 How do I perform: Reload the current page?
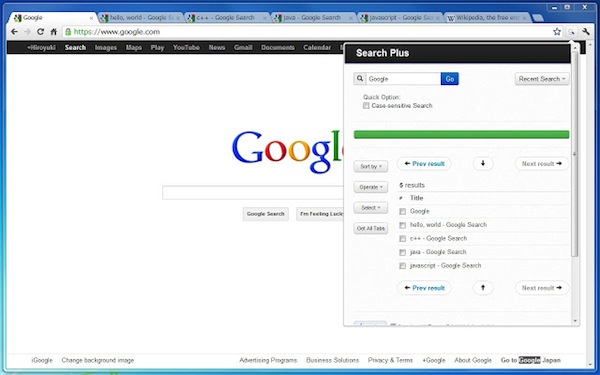coord(40,32)
